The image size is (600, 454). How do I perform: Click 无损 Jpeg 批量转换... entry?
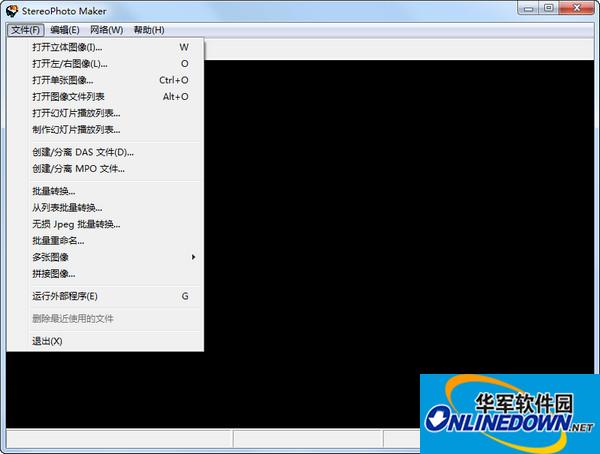[105, 224]
